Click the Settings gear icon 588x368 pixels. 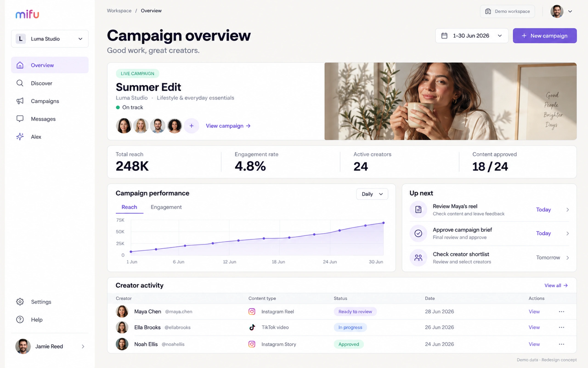(x=20, y=302)
